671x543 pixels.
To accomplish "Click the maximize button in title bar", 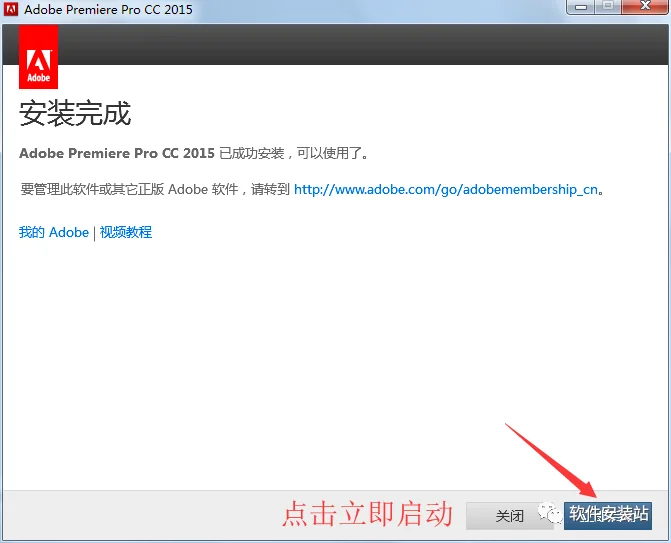I will pos(608,7).
